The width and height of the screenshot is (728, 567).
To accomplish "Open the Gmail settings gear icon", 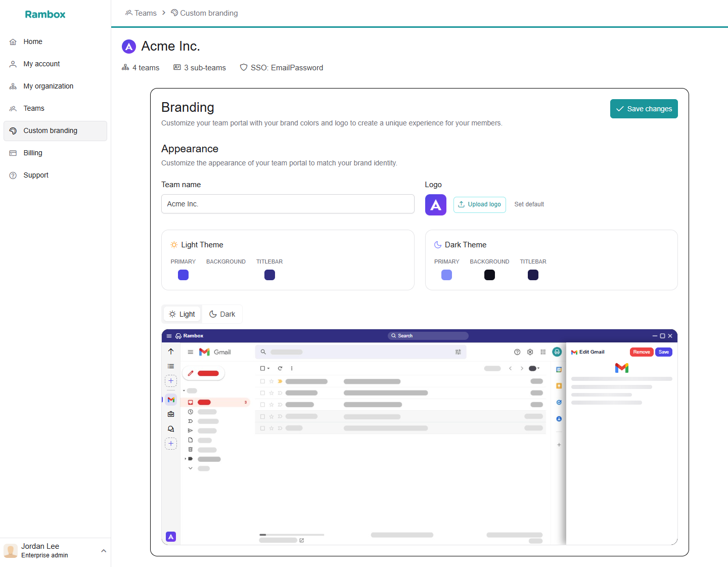I will (530, 352).
